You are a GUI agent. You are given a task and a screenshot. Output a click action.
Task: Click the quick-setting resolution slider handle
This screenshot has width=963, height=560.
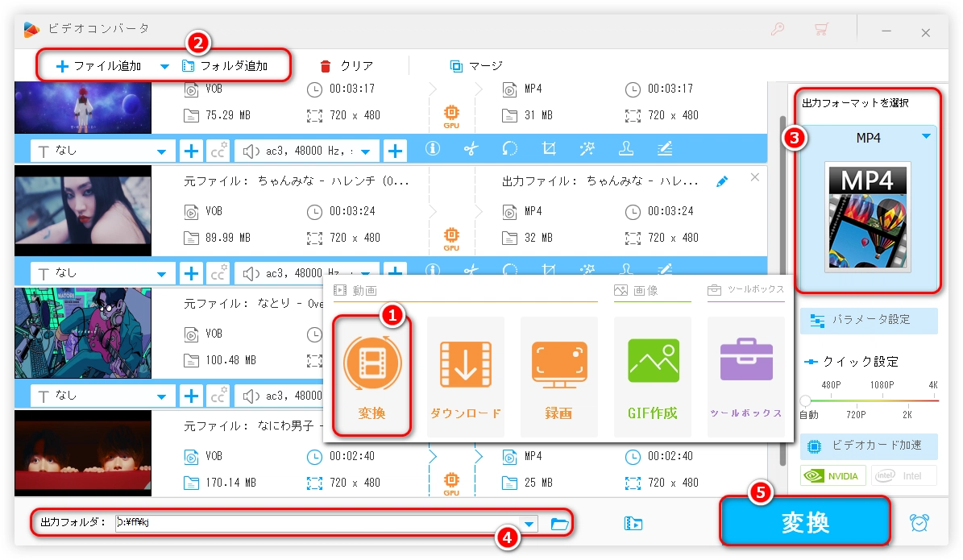[x=805, y=400]
